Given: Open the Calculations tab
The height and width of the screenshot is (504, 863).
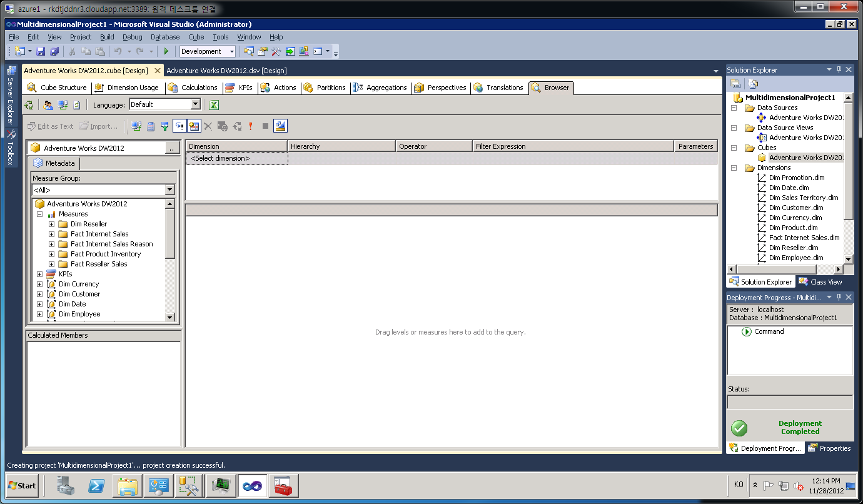Looking at the screenshot, I should tap(193, 88).
